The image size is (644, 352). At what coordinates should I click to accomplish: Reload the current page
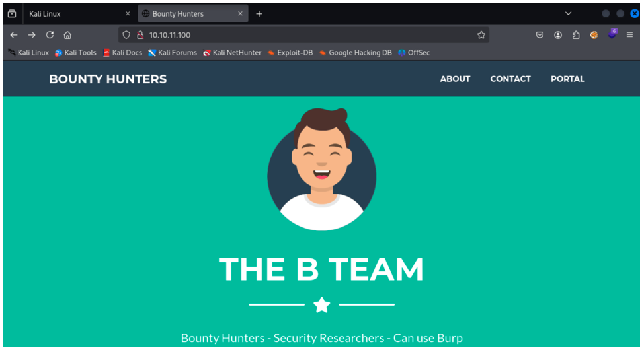tap(50, 35)
